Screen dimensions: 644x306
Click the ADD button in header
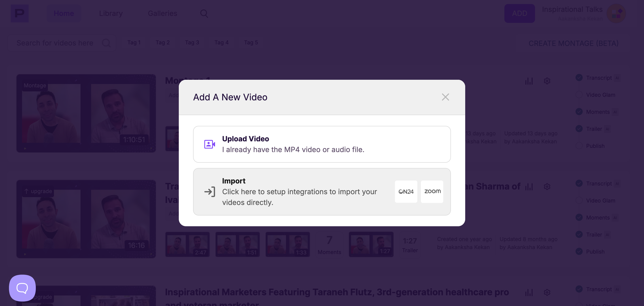pos(519,13)
